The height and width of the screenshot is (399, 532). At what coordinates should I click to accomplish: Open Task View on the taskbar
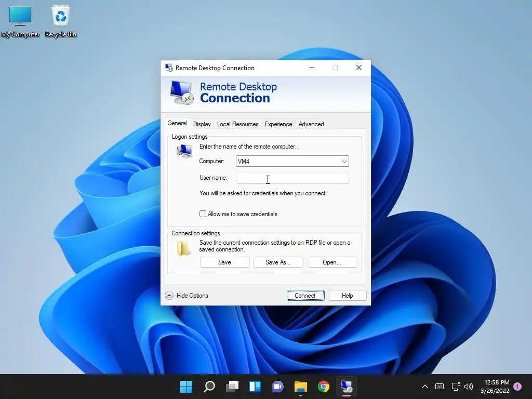click(x=232, y=387)
